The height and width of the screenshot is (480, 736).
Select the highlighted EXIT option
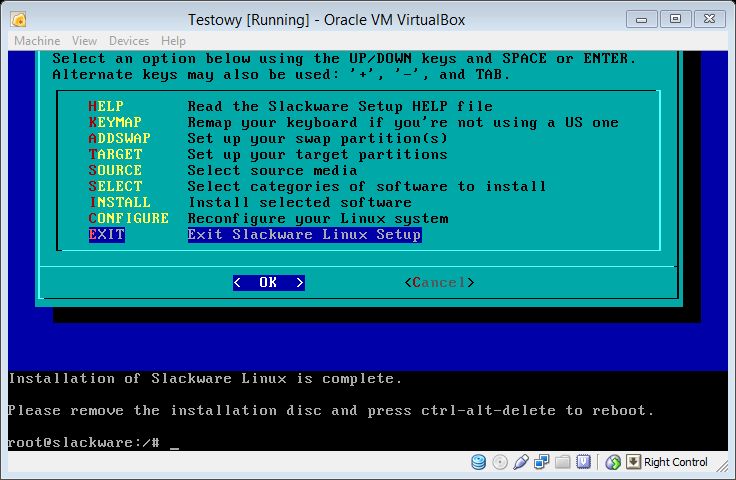[x=107, y=234]
